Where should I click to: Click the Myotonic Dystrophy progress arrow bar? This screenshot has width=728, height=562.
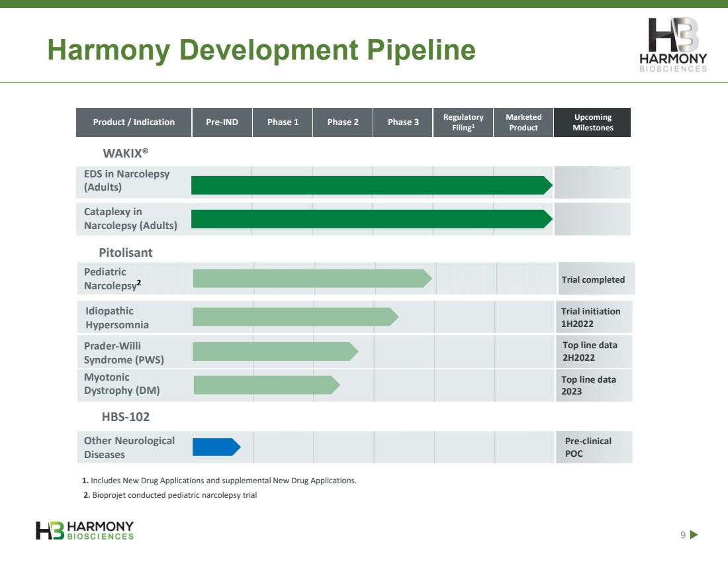coord(267,385)
